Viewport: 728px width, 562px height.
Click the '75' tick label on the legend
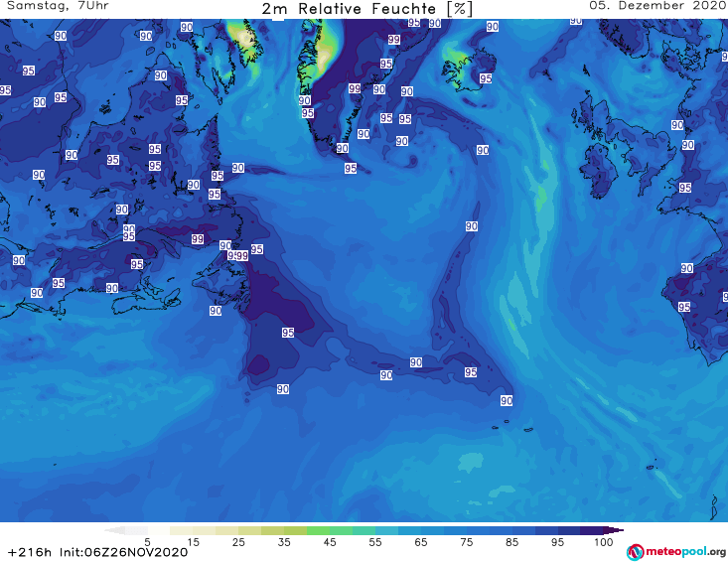coord(467,542)
